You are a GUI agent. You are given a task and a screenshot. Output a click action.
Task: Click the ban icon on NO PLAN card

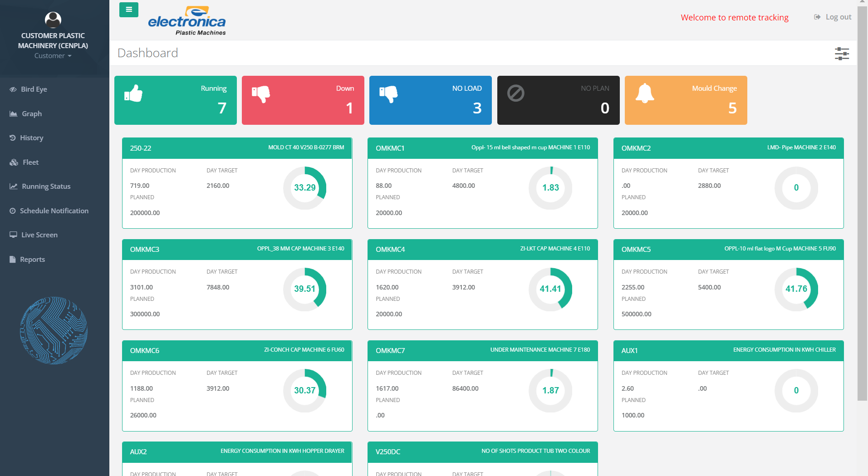[x=516, y=93]
